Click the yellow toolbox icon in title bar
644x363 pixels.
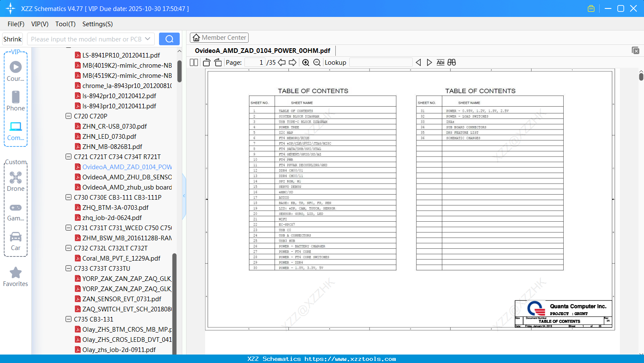[591, 8]
